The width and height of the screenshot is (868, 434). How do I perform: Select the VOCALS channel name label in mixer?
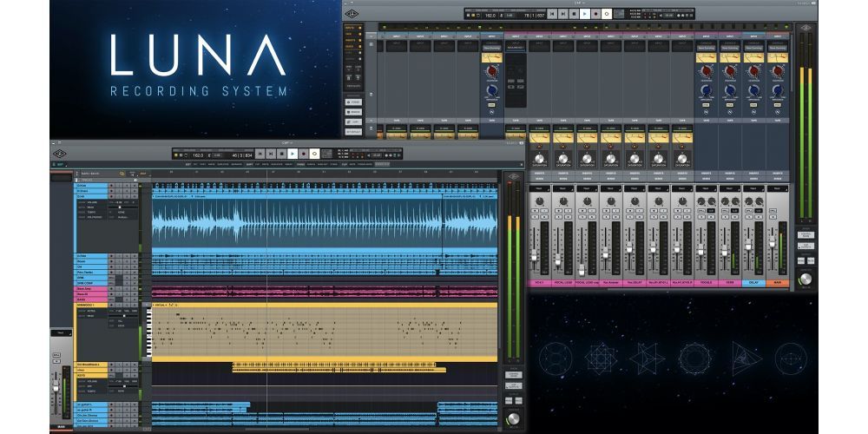(706, 282)
